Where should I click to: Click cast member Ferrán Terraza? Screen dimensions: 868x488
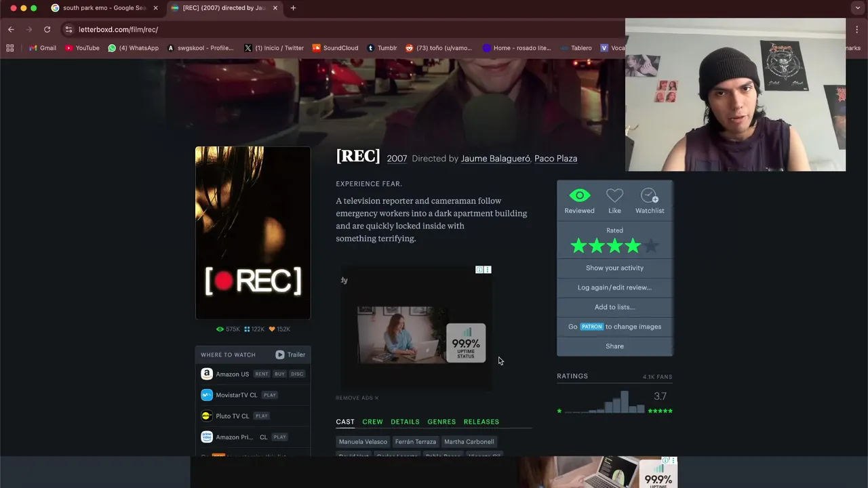pos(416,442)
